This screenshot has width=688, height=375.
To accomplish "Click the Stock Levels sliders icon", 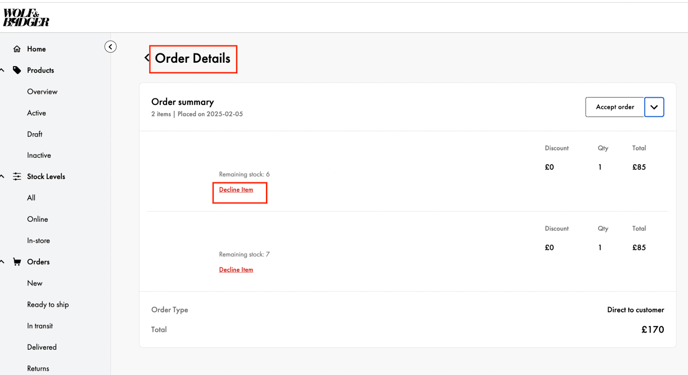I will [x=17, y=176].
